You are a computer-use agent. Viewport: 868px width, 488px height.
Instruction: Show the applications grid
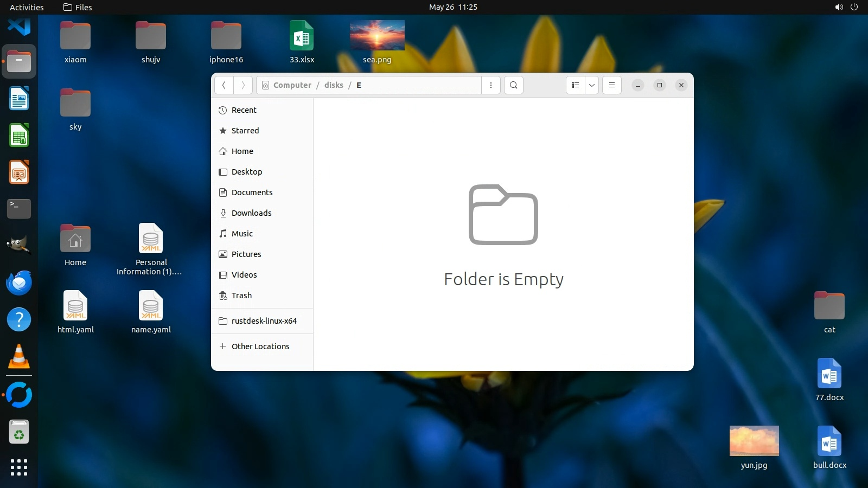point(19,467)
